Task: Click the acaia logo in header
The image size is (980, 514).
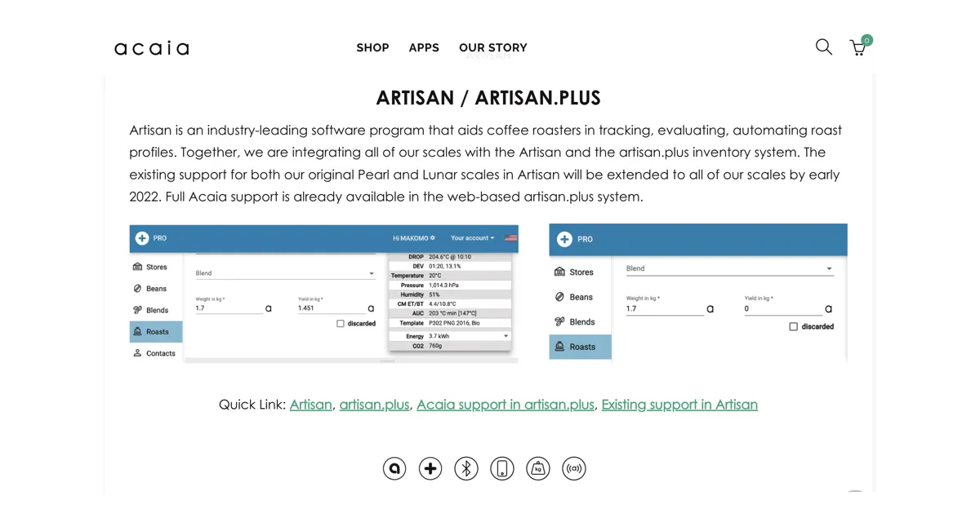Action: (152, 48)
